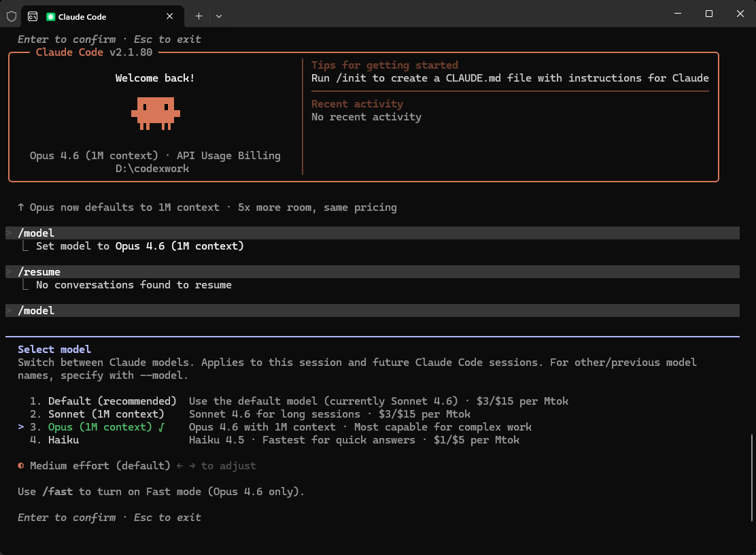Click the 'Opus now defaults to 1M context' notice
This screenshot has width=756, height=555.
pyautogui.click(x=207, y=207)
